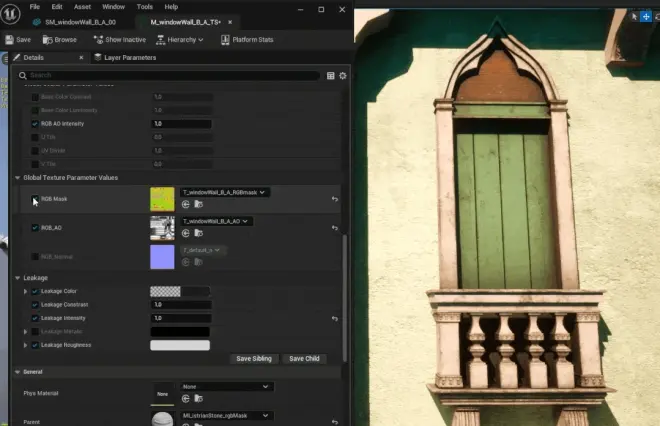Click the Save toolbar button

point(18,40)
